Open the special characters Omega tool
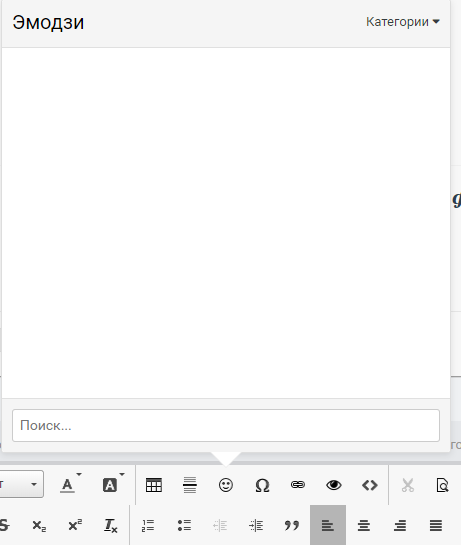This screenshot has height=547, width=461. 262,485
